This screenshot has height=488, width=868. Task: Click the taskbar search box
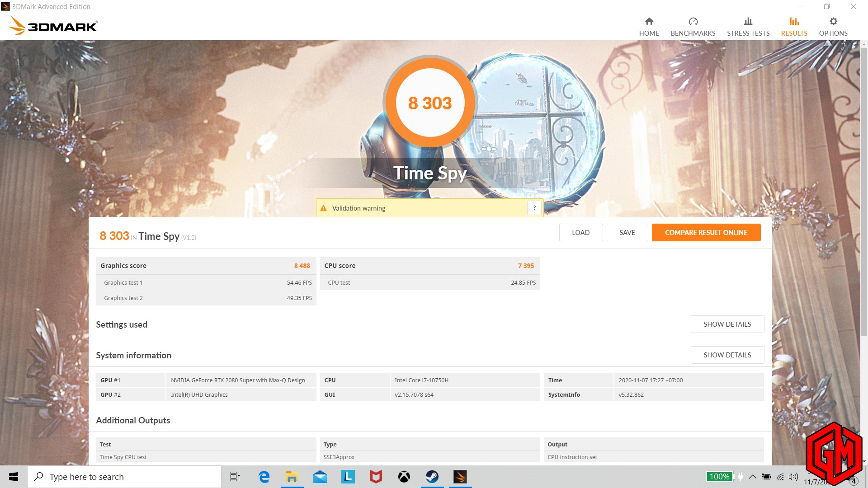pos(124,477)
